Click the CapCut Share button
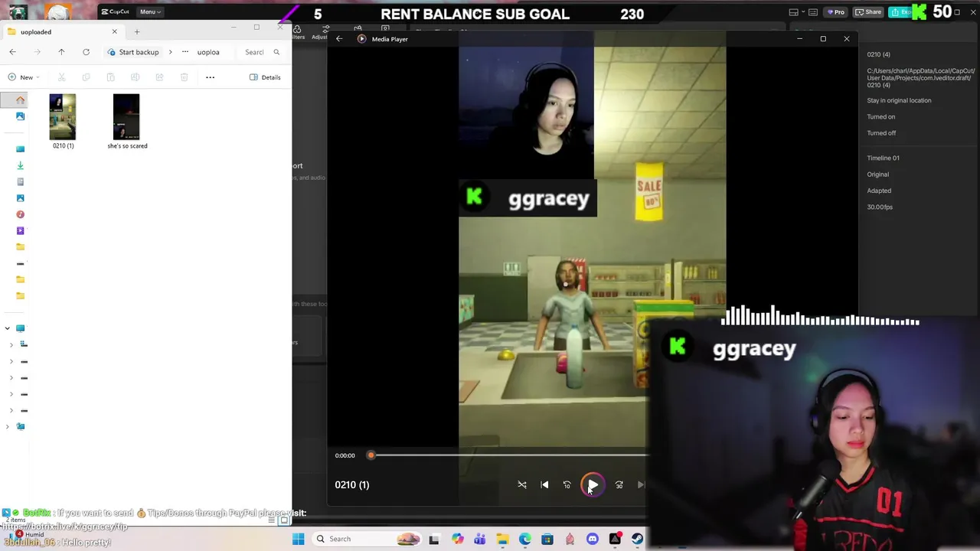This screenshot has height=551, width=980. point(869,12)
